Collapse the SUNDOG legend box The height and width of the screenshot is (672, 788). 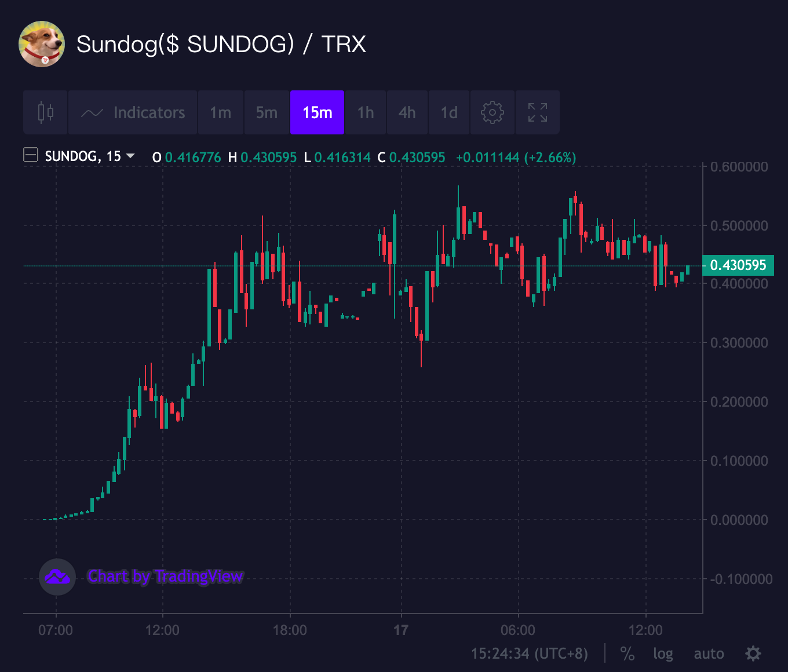click(x=31, y=155)
